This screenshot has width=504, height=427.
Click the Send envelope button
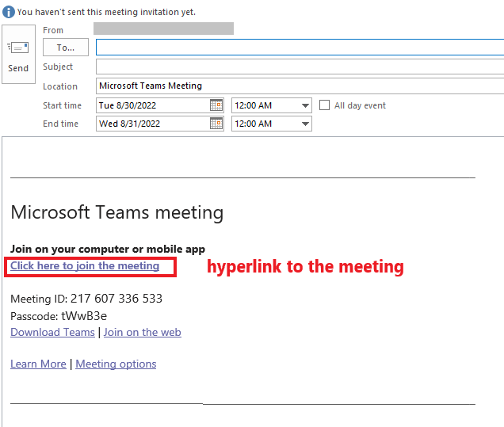click(18, 55)
